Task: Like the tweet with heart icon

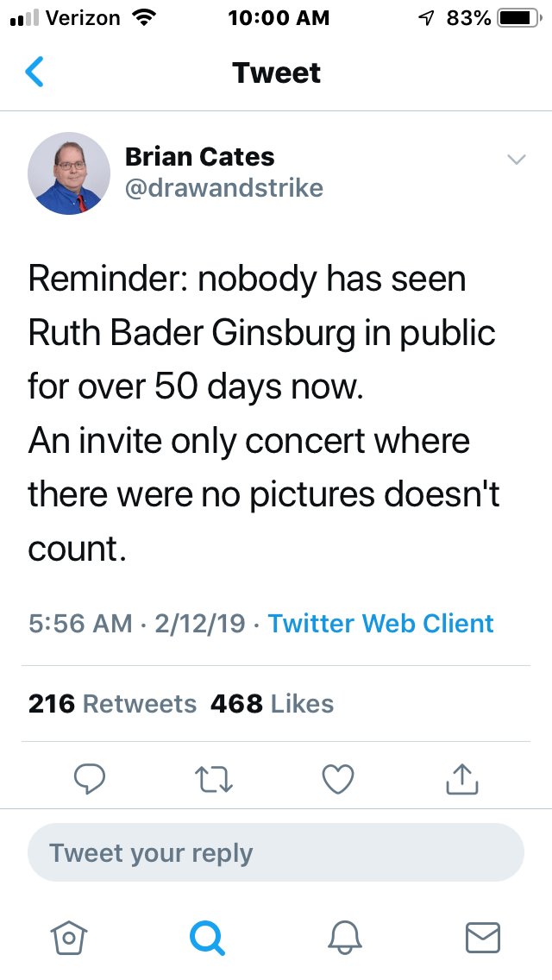Action: [x=338, y=779]
